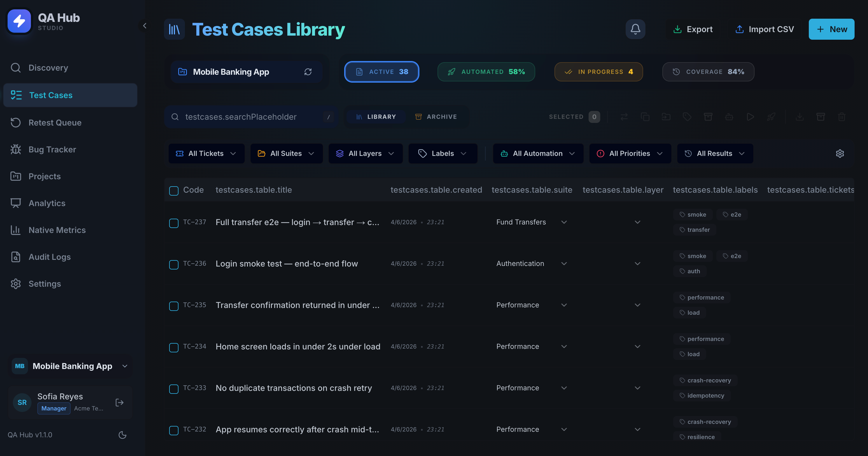This screenshot has width=868, height=456.
Task: Open the All Tickets filter dropdown
Action: tap(206, 154)
